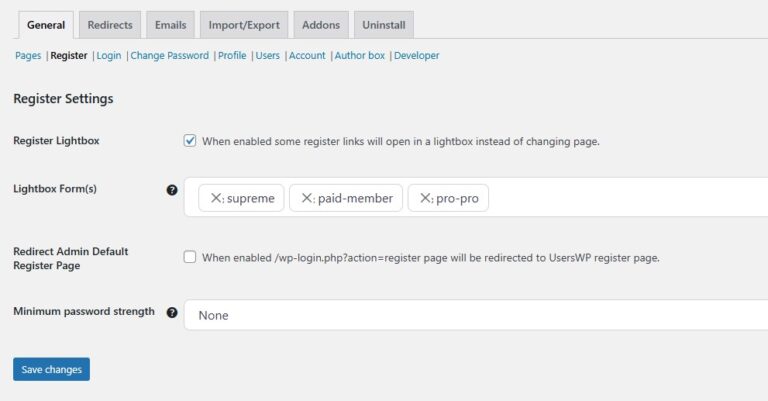Screen dimensions: 768x401
Task: Enable Redirect Admin Default Register Page
Action: click(x=190, y=257)
